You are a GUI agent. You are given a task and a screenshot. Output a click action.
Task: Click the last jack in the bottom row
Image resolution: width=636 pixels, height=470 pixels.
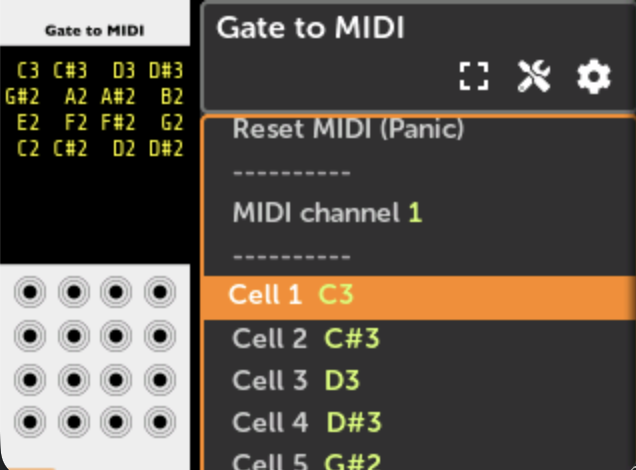tap(160, 422)
